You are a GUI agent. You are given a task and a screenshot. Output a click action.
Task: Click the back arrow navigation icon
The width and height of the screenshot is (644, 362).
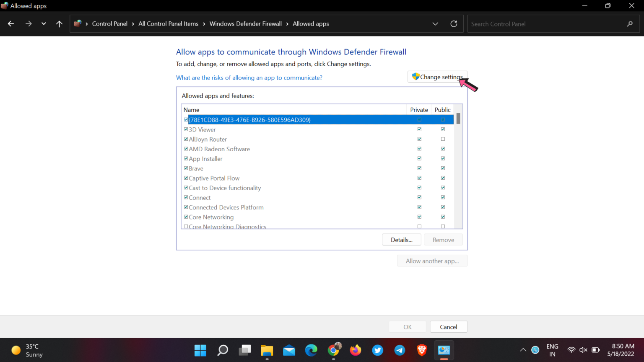[10, 23]
